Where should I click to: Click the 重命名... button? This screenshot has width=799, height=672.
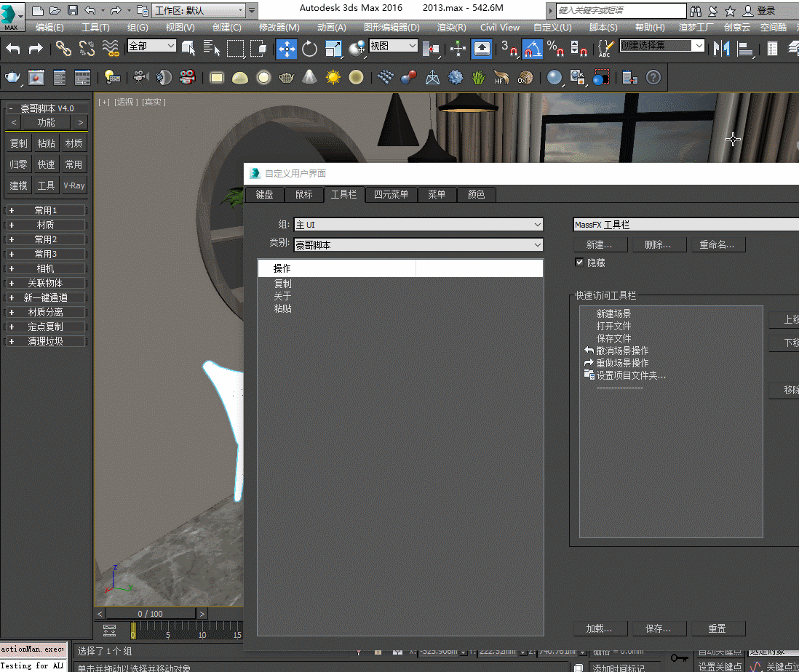pos(717,244)
